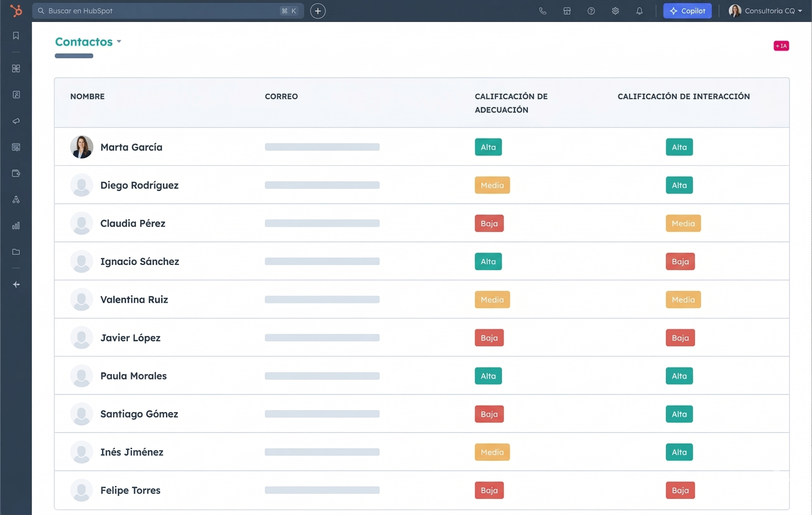Open the Consultoría CQ account menu

(x=765, y=11)
